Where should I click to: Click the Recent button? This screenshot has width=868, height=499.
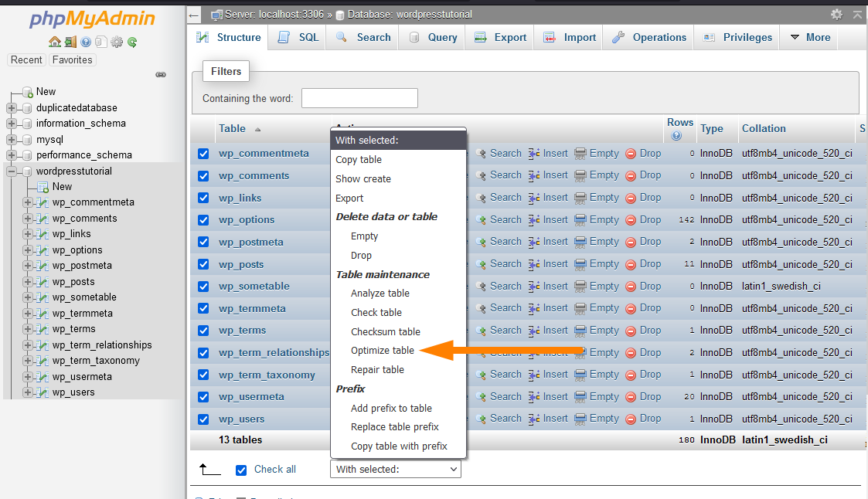point(26,59)
